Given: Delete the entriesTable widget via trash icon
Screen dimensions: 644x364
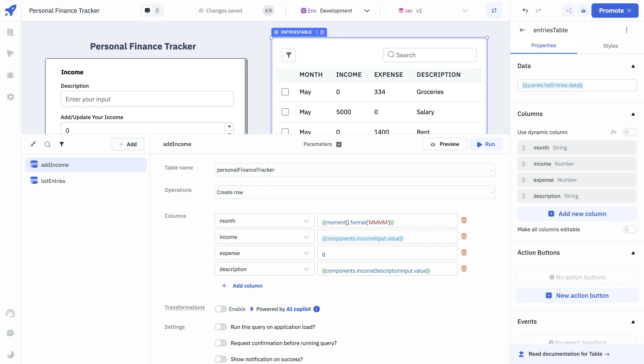Looking at the screenshot, I should pyautogui.click(x=322, y=32).
